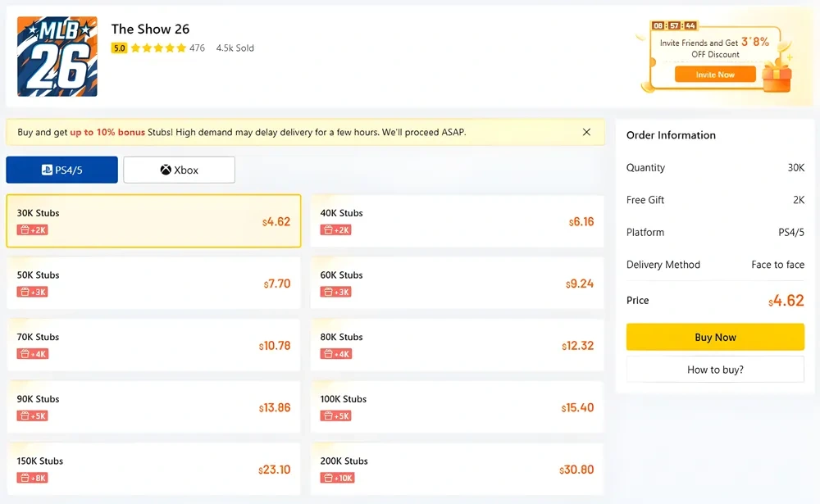Click the MLB 26 game thumbnail
Screen dimensions: 820x504
(57, 57)
